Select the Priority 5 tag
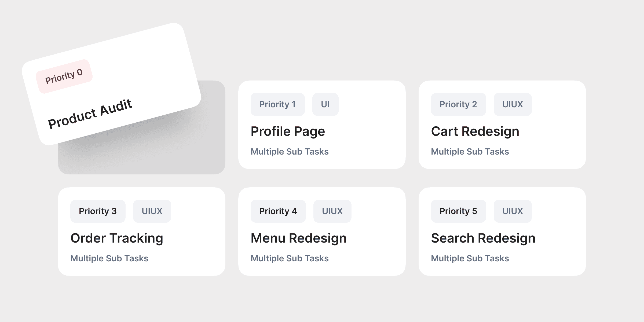Viewport: 644px width, 322px height. click(459, 211)
